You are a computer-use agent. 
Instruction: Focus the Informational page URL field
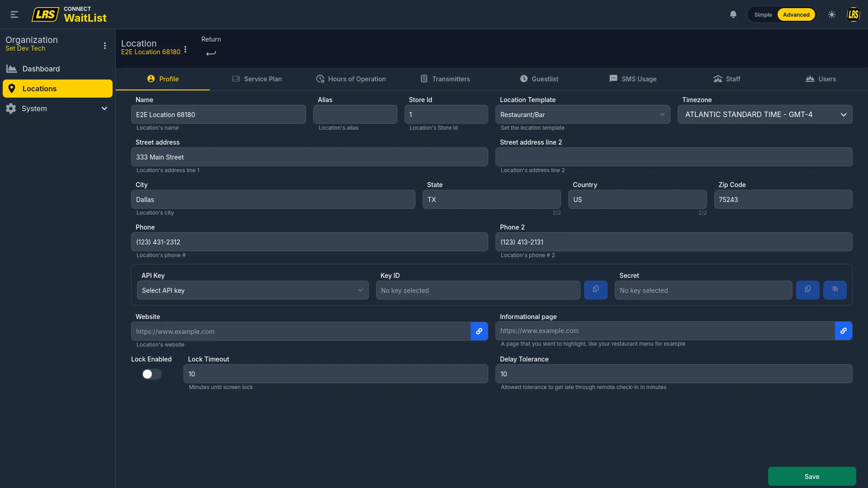[x=665, y=331]
